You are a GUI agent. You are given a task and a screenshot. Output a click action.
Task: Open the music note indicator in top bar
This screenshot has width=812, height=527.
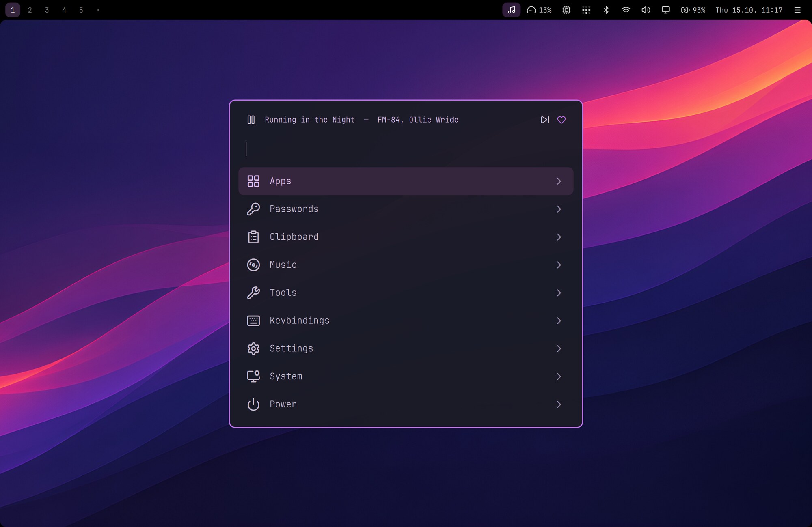coord(512,10)
